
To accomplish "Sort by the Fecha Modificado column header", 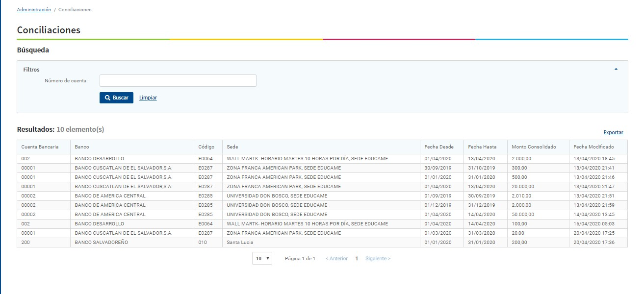I will (x=593, y=147).
